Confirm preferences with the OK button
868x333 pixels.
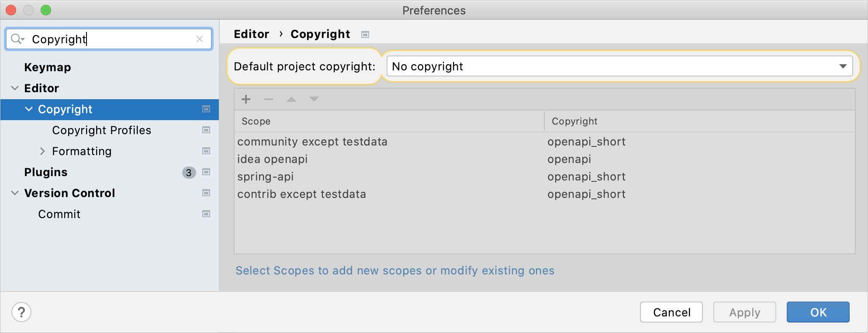pos(817,312)
